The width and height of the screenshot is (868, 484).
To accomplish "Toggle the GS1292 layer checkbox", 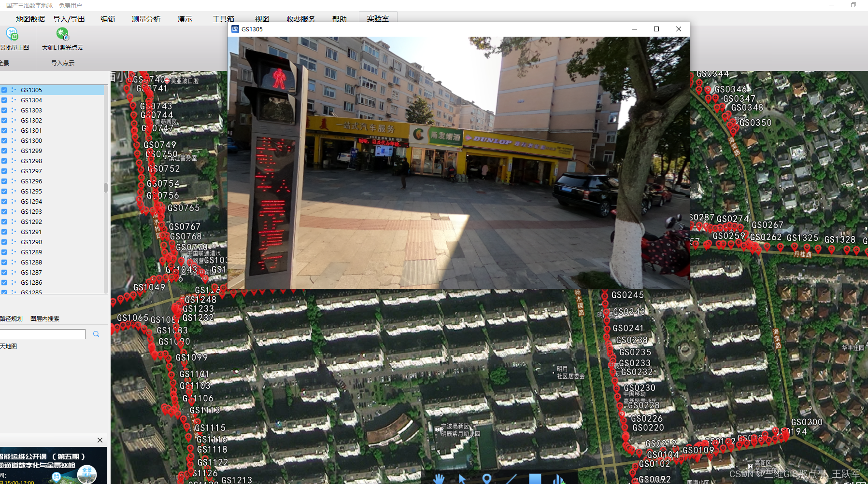I will (4, 222).
